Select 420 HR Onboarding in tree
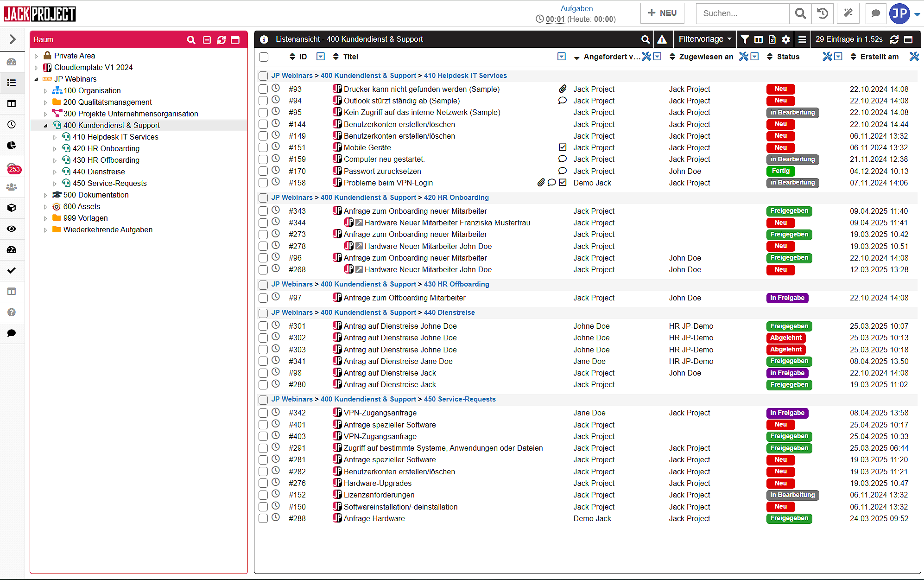The height and width of the screenshot is (580, 924). 106,148
